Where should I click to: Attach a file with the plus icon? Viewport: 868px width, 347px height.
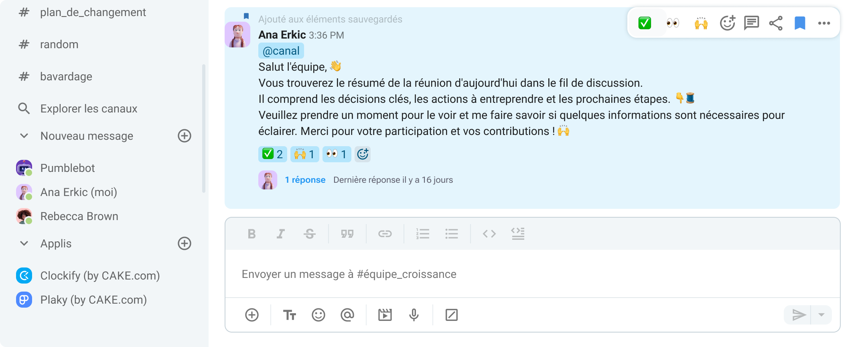(x=252, y=315)
